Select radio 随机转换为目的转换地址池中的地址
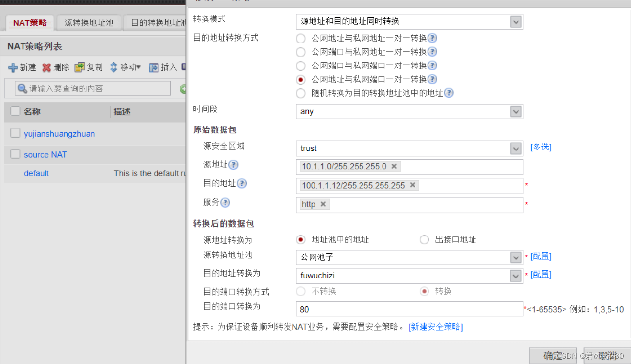Viewport: 631px width, 364px height. 301,93
